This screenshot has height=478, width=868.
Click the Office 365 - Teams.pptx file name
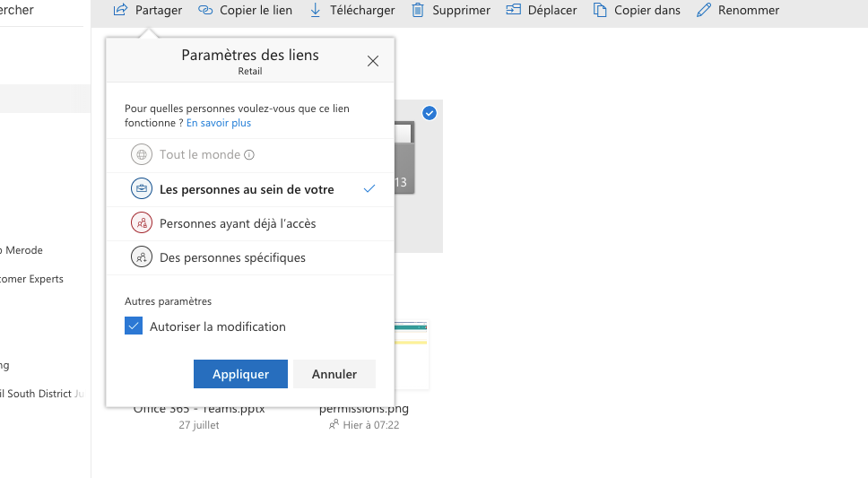[x=199, y=411]
